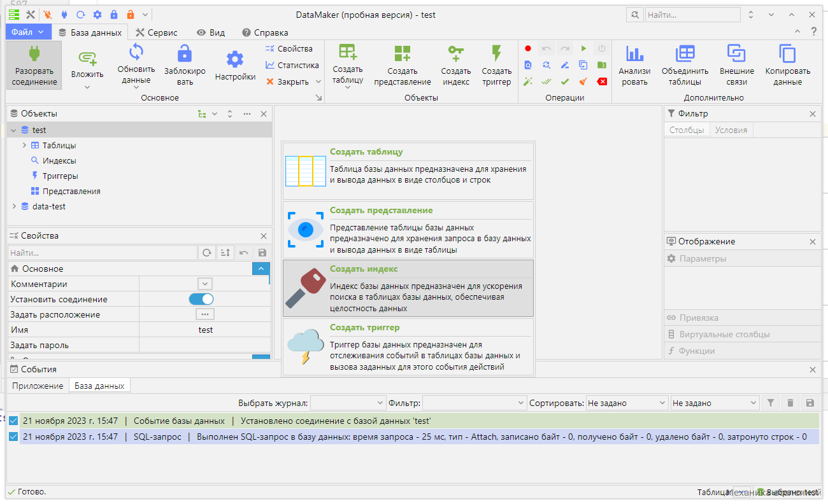Open the Файл menu dropdown
The height and width of the screenshot is (504, 828).
28,32
